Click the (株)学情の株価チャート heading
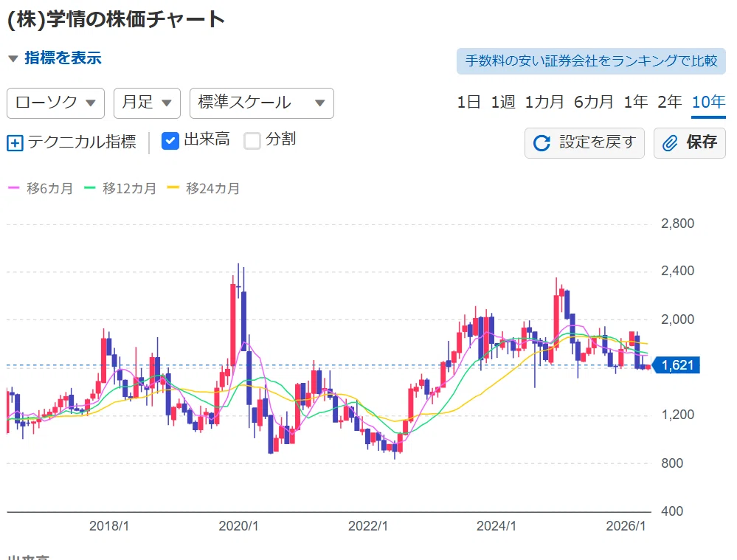Viewport: 737px width, 560px height. point(116,19)
